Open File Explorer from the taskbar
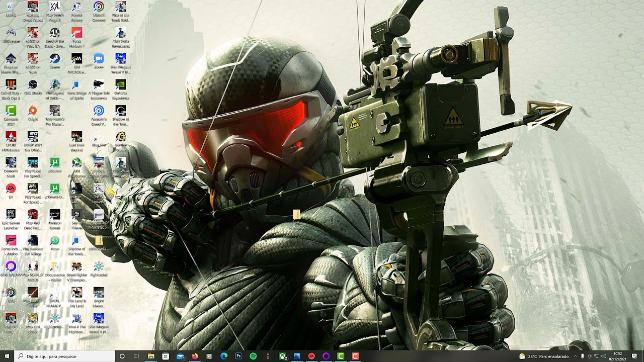This screenshot has width=644, height=362. [x=151, y=356]
